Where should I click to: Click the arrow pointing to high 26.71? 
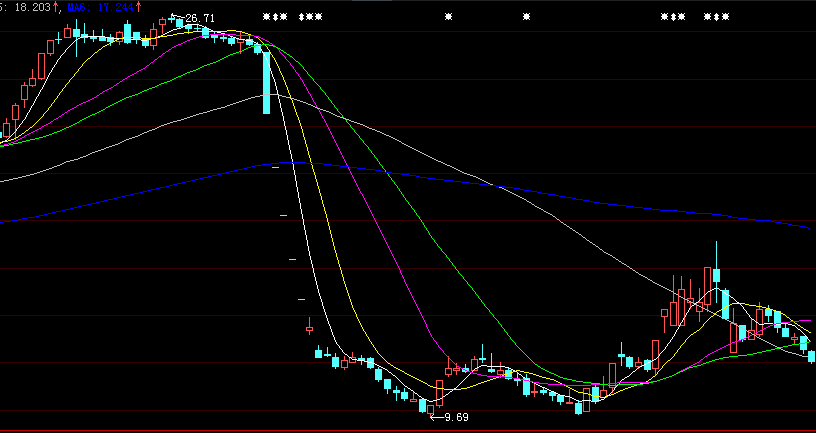177,18
